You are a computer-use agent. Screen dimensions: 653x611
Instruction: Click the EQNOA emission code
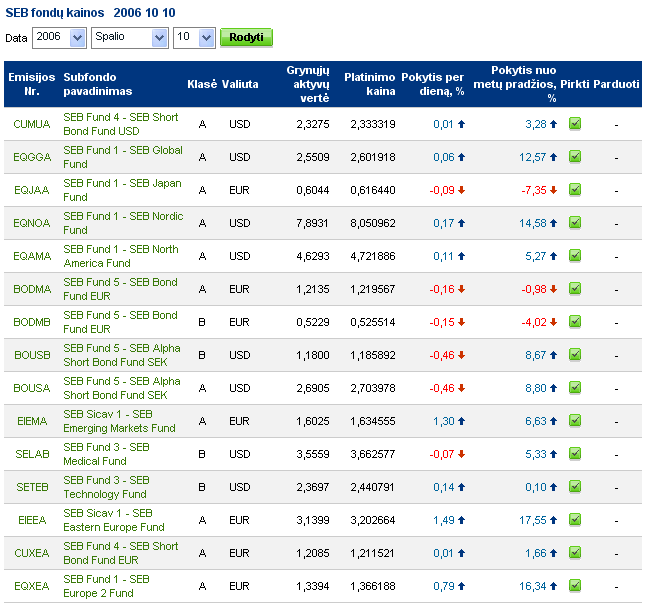point(32,223)
